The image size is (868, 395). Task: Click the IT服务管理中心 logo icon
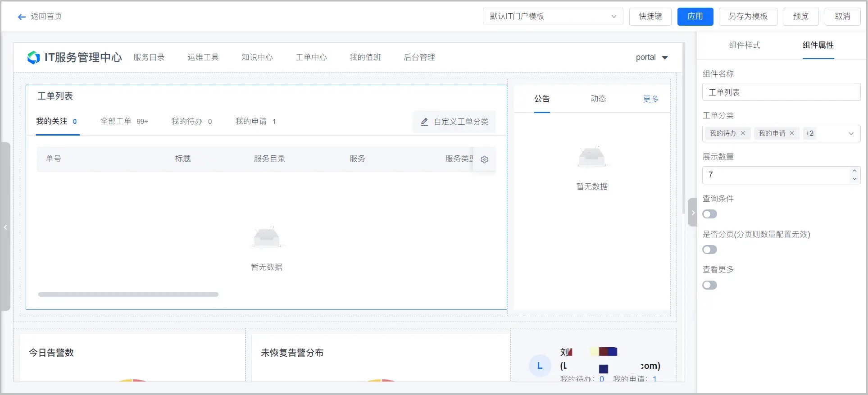tap(33, 57)
